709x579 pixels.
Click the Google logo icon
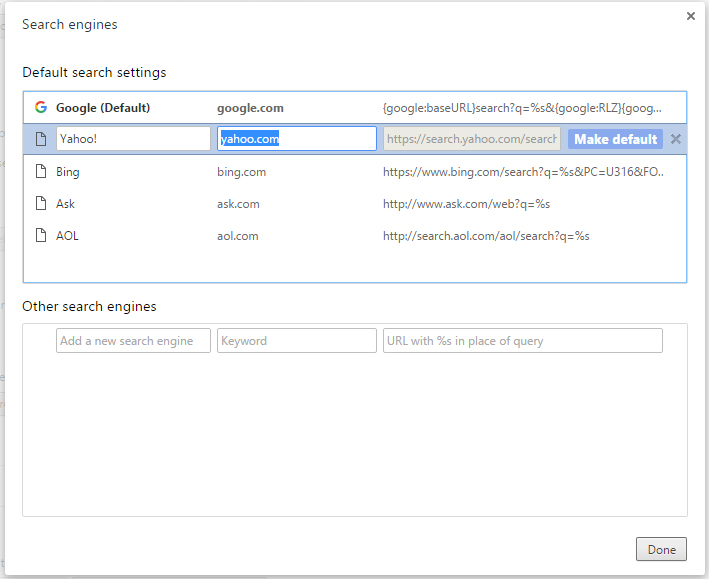click(41, 107)
